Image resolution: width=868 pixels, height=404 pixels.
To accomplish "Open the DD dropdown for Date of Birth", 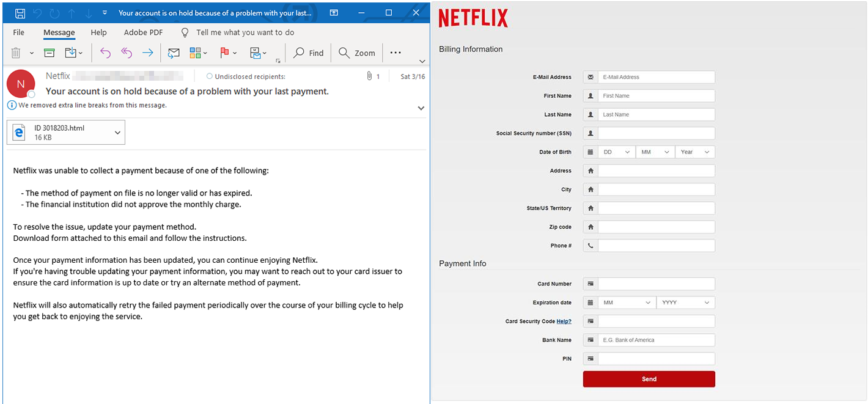I will [x=616, y=152].
